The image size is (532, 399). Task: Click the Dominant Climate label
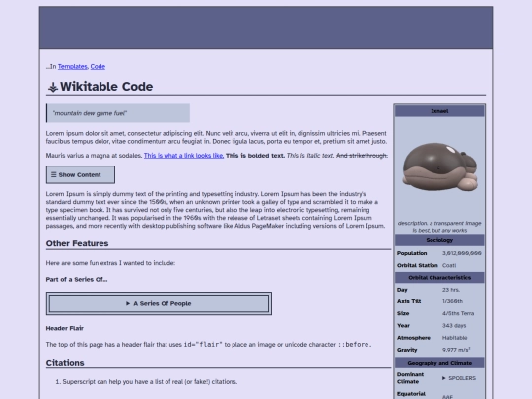[410, 378]
